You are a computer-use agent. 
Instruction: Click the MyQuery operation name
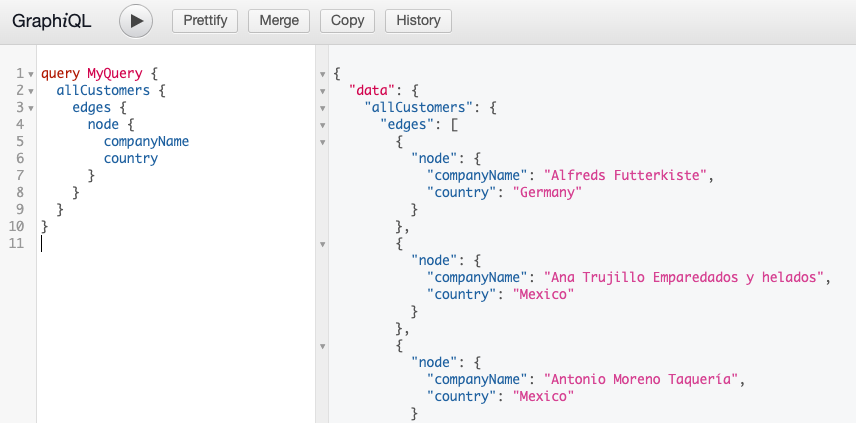pyautogui.click(x=115, y=74)
